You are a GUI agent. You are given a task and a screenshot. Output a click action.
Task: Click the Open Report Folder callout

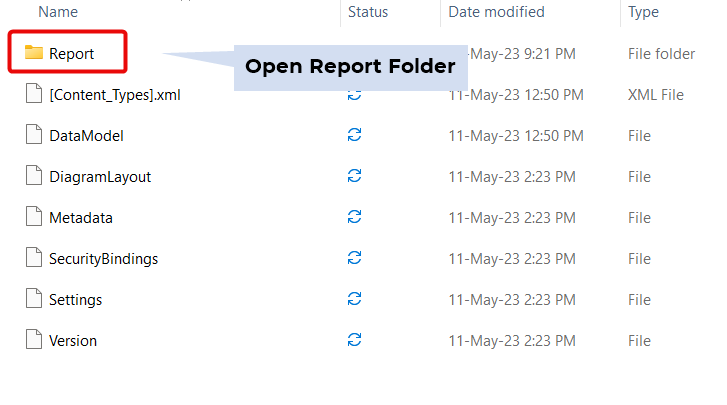351,68
